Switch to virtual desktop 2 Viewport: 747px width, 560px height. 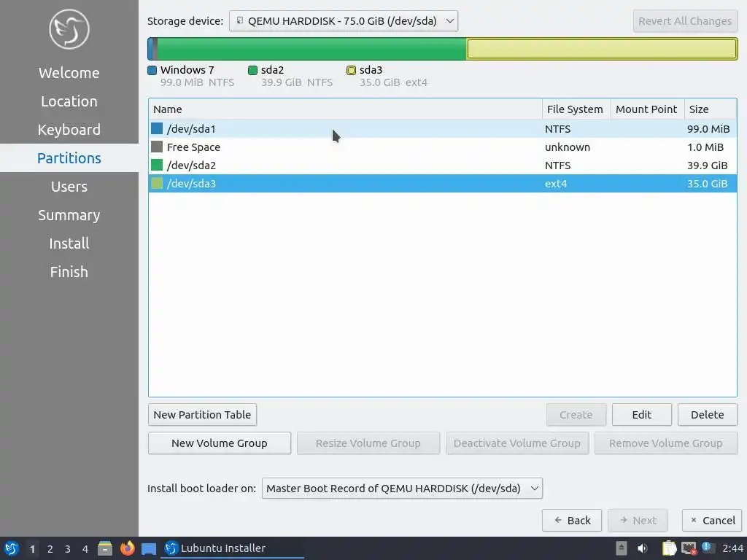(x=50, y=549)
